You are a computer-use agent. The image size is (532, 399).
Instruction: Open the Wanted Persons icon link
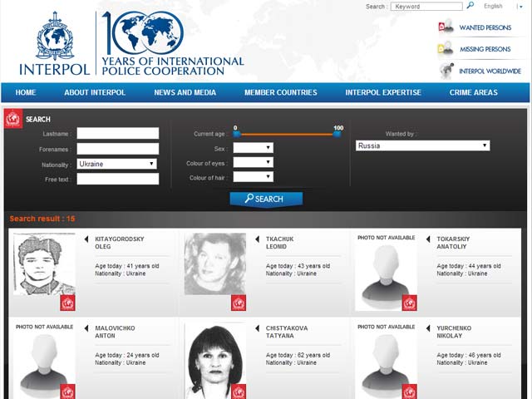[x=446, y=27]
